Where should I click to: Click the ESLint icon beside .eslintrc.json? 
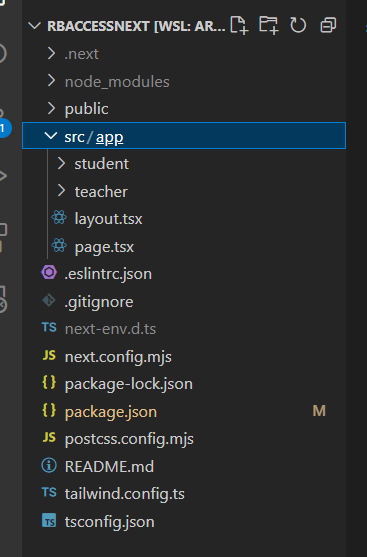point(49,273)
